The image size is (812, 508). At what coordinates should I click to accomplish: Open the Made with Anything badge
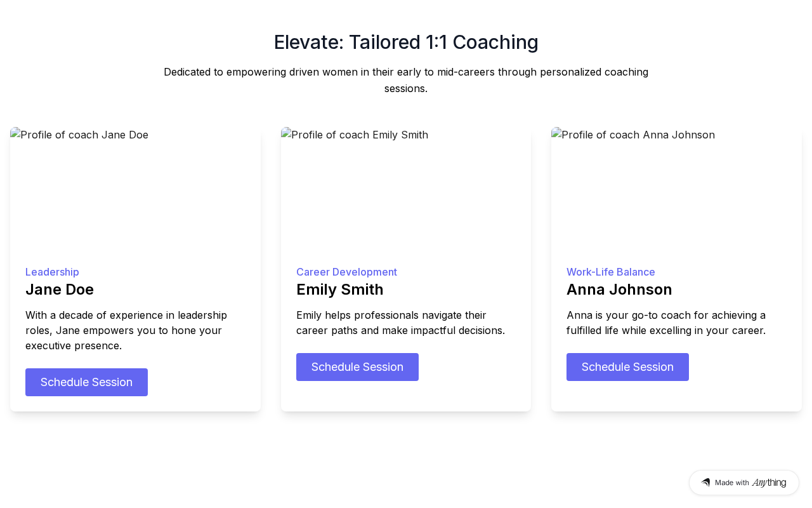(x=744, y=483)
